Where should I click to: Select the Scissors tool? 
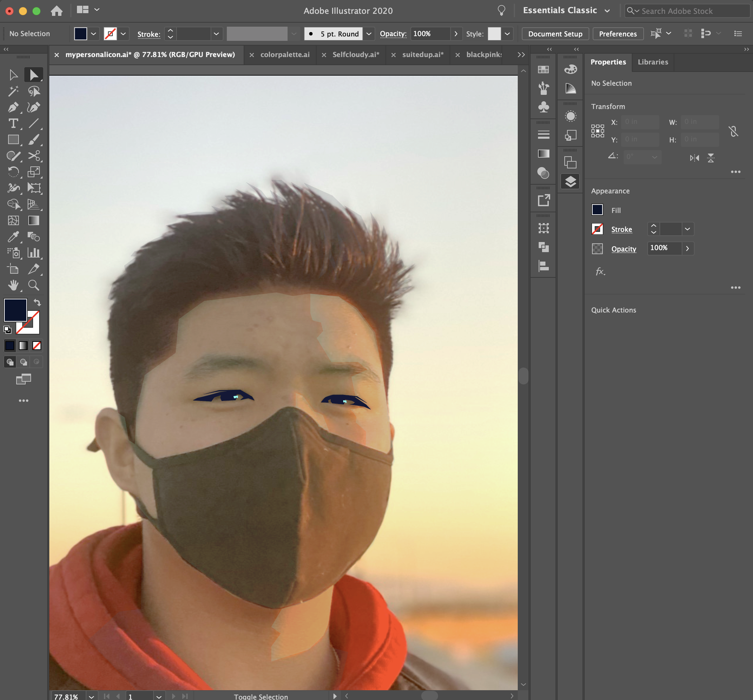tap(34, 156)
